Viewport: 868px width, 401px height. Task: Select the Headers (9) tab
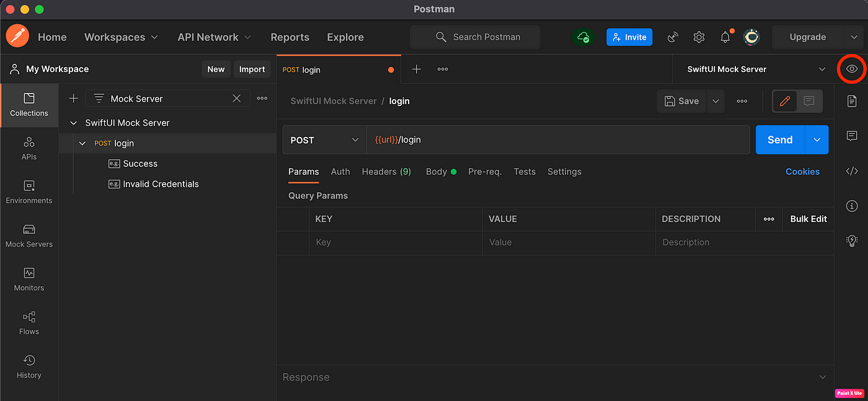point(386,172)
